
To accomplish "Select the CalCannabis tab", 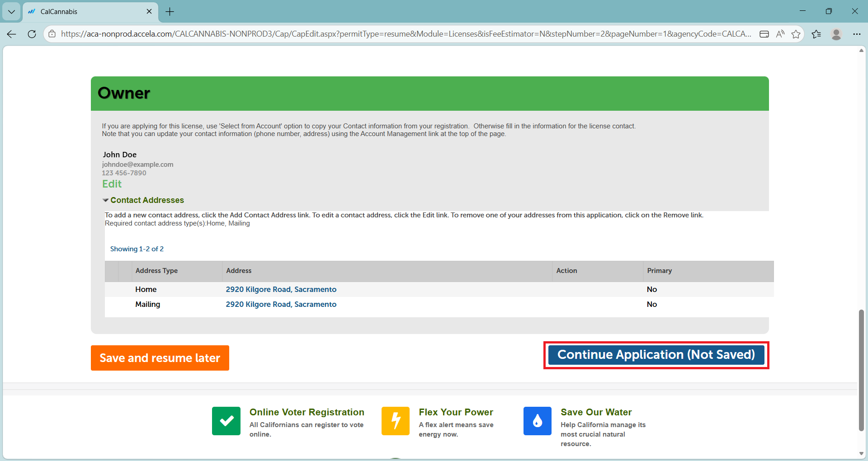I will click(x=90, y=12).
